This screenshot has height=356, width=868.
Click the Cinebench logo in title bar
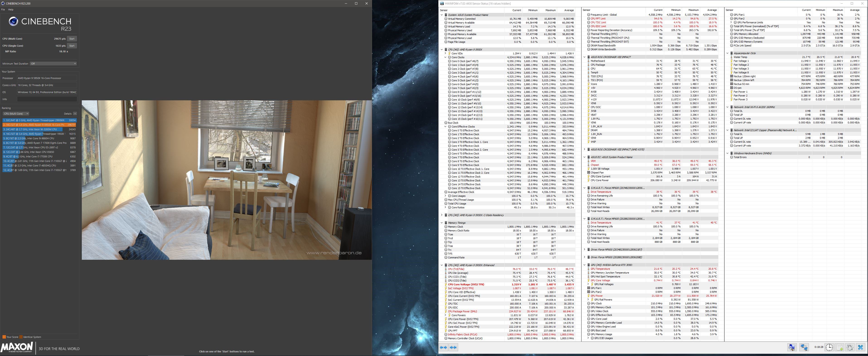coord(3,3)
